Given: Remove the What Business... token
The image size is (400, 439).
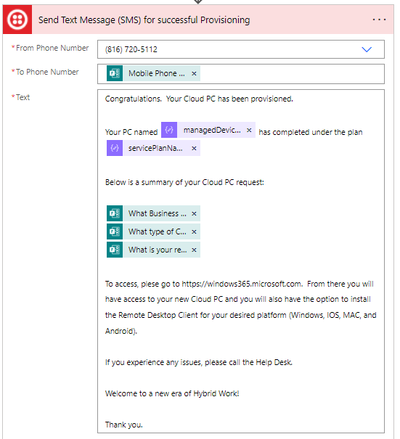Looking at the screenshot, I should coord(194,214).
